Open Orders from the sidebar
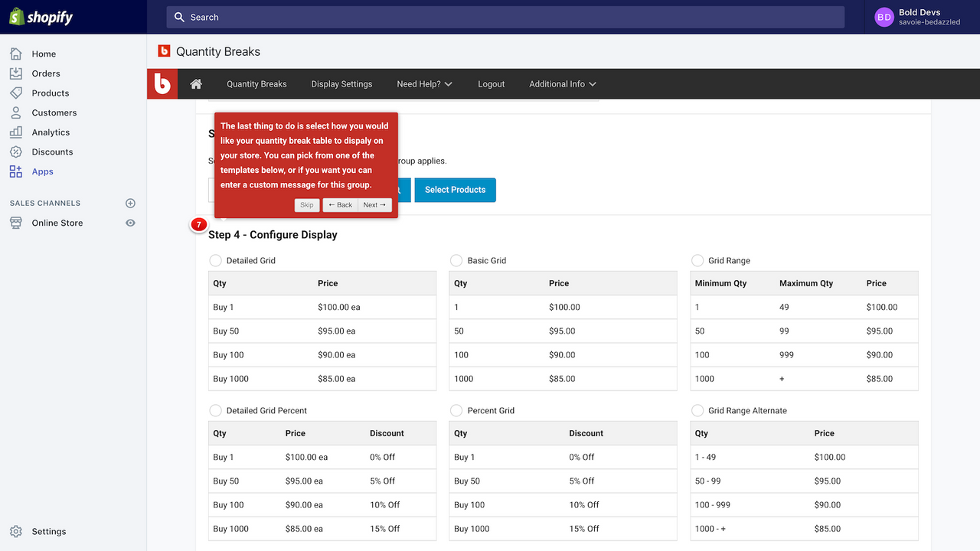Screen dimensions: 980x551 pos(46,73)
